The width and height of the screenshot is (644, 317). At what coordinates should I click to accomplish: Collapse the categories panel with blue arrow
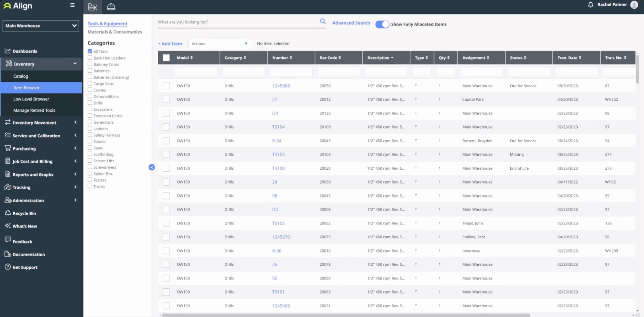click(x=152, y=168)
